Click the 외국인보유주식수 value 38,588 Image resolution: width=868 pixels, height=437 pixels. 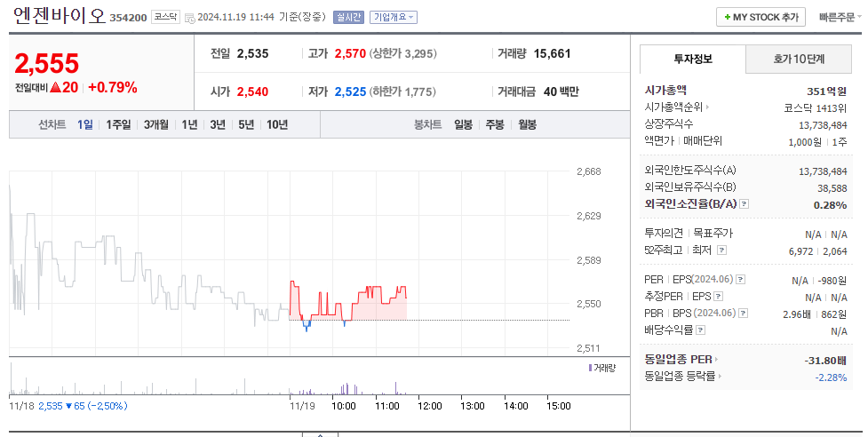pos(832,188)
